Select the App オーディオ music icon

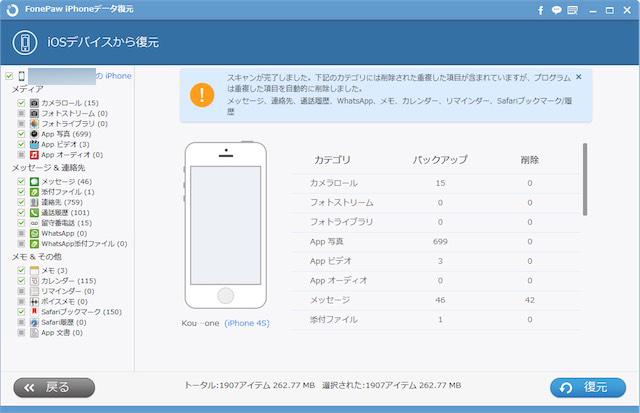[34, 155]
